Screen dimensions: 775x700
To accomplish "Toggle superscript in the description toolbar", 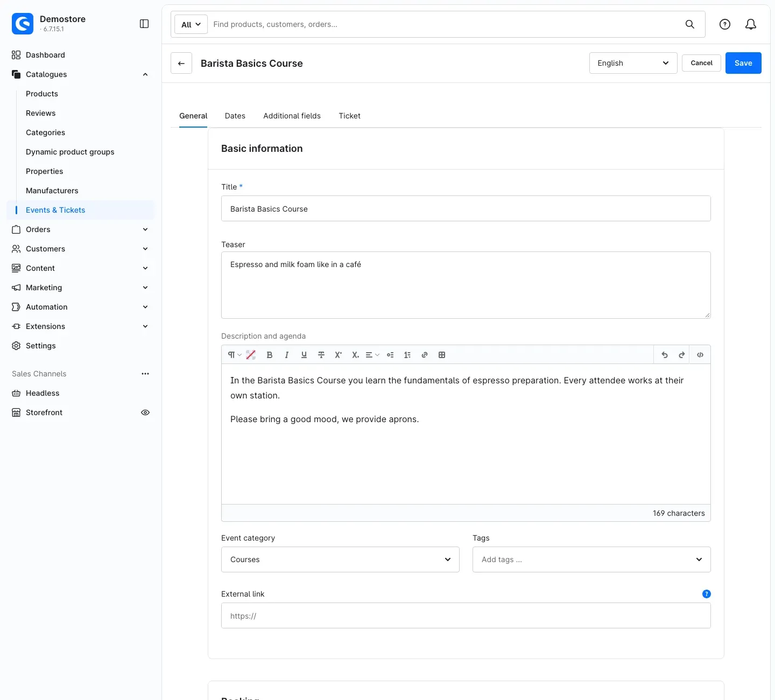I will [339, 355].
